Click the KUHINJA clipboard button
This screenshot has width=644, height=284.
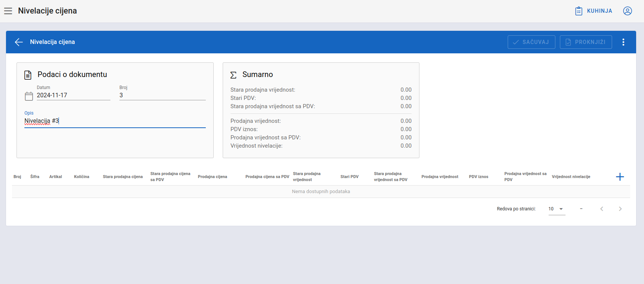[x=594, y=11]
